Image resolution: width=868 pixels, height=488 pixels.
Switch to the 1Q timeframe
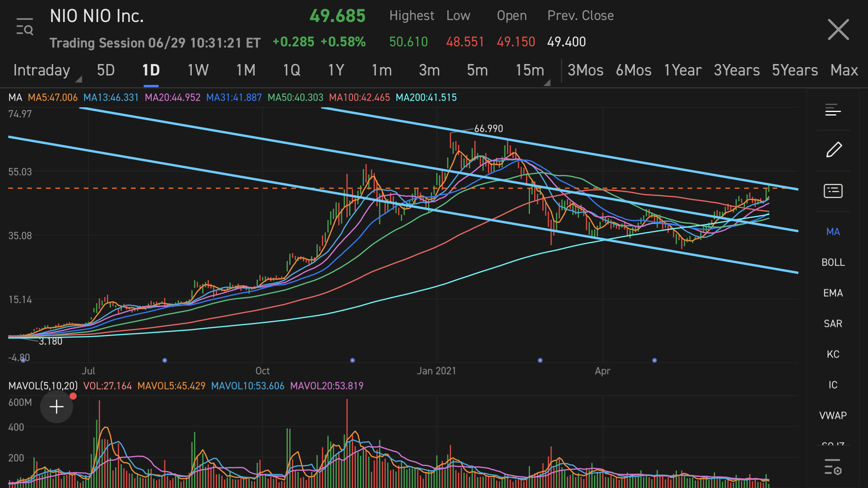tap(292, 70)
